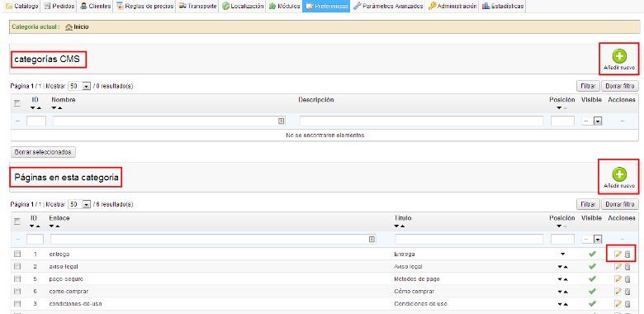Toggle visibility of the Cómo comprar page

[x=592, y=291]
